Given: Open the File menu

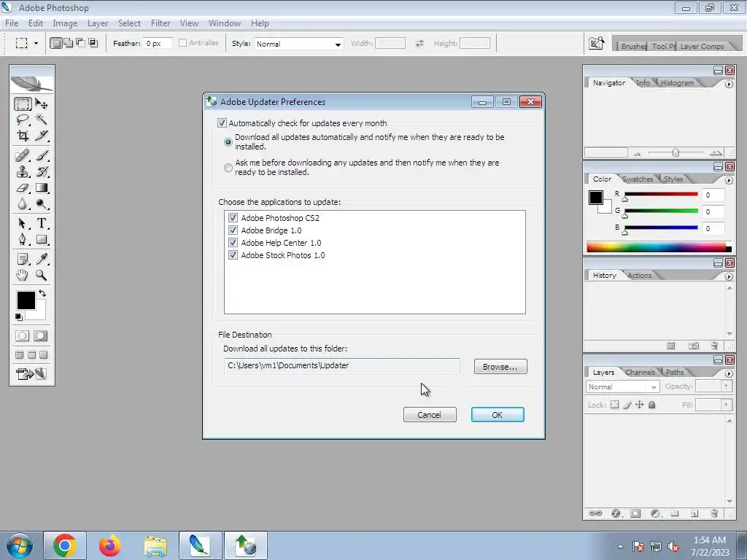Looking at the screenshot, I should point(12,23).
